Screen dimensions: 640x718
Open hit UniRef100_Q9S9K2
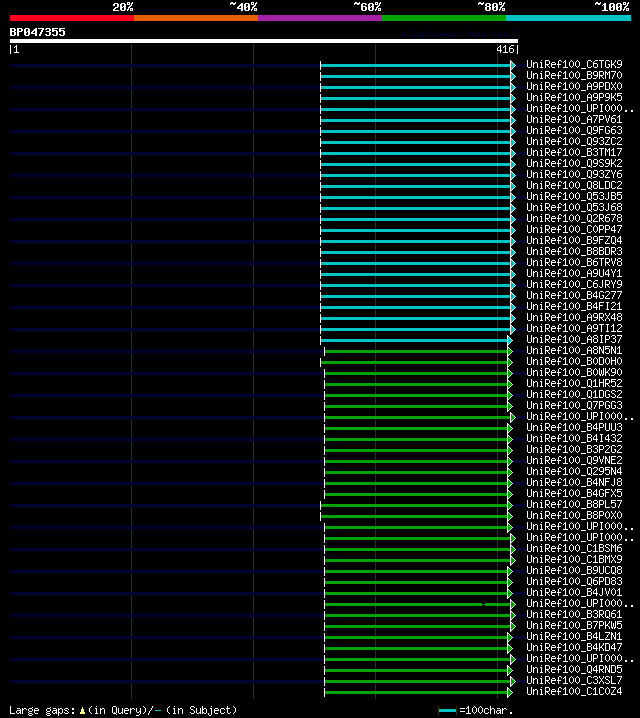point(574,163)
